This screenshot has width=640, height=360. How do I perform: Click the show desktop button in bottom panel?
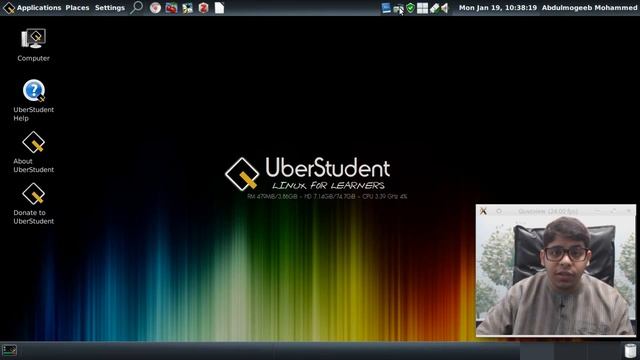click(x=9, y=350)
